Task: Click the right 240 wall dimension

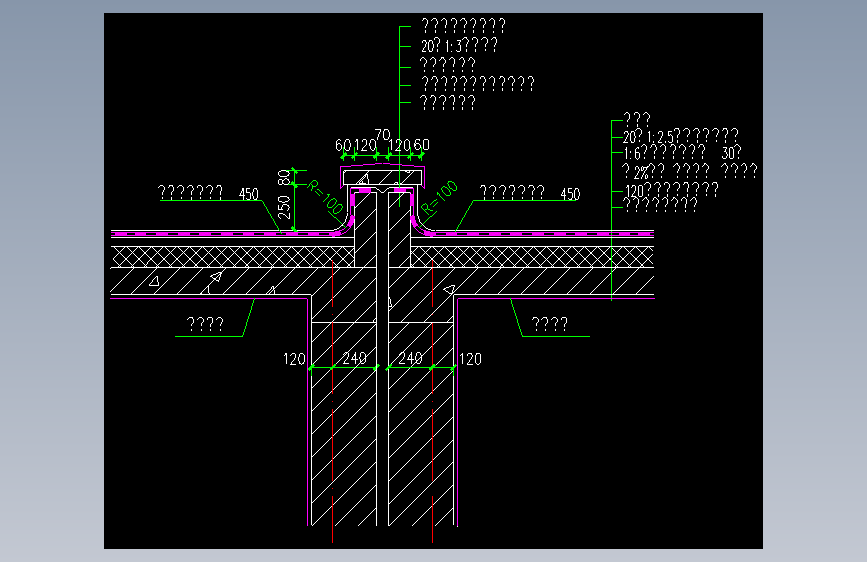Action: [x=410, y=358]
